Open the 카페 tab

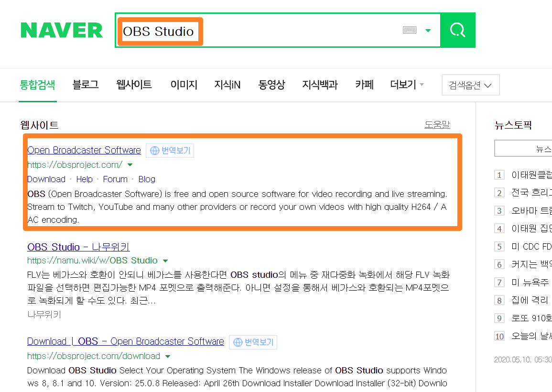pyautogui.click(x=364, y=85)
